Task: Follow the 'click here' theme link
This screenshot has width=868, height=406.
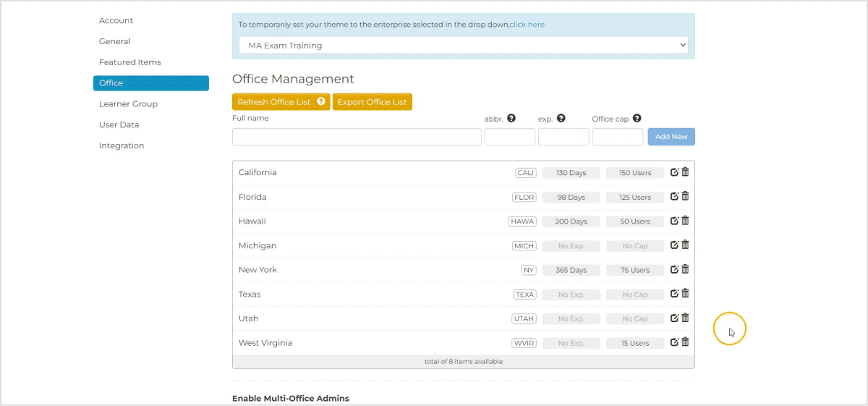Action: click(527, 25)
